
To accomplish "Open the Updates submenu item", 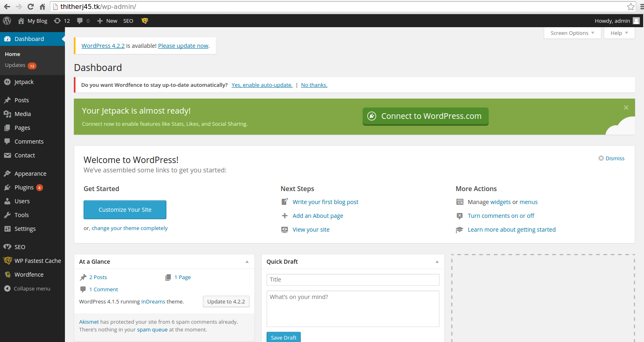I will (x=20, y=65).
